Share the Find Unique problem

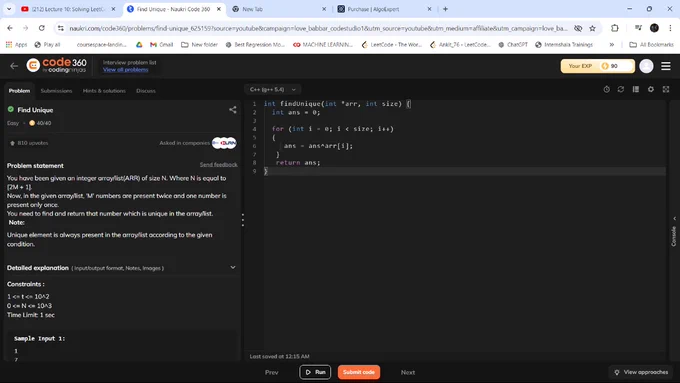click(x=232, y=110)
